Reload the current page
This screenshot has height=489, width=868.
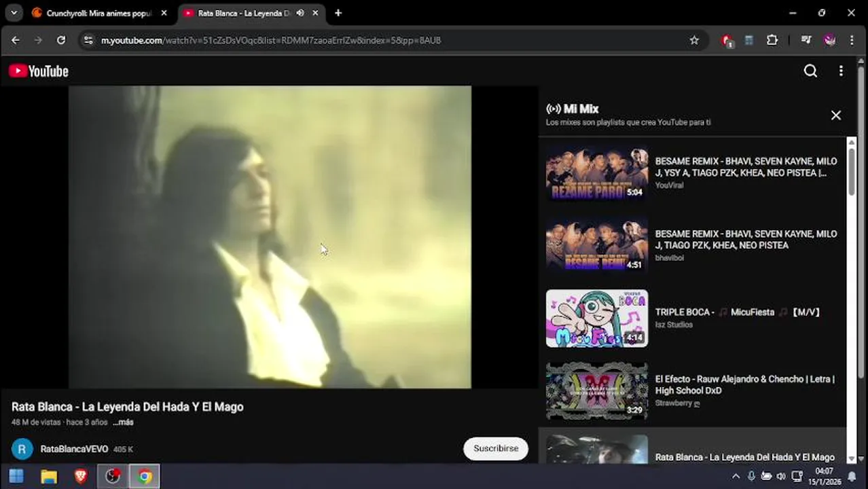(61, 40)
